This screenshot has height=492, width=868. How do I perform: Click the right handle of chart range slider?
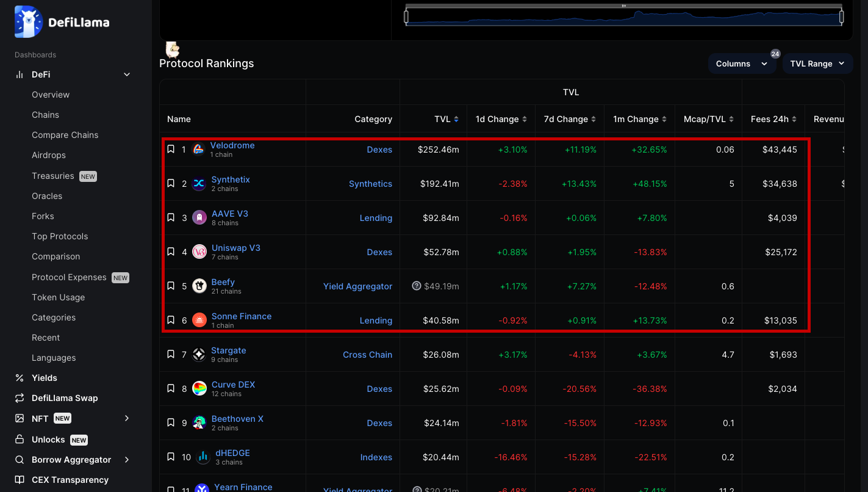(x=841, y=16)
